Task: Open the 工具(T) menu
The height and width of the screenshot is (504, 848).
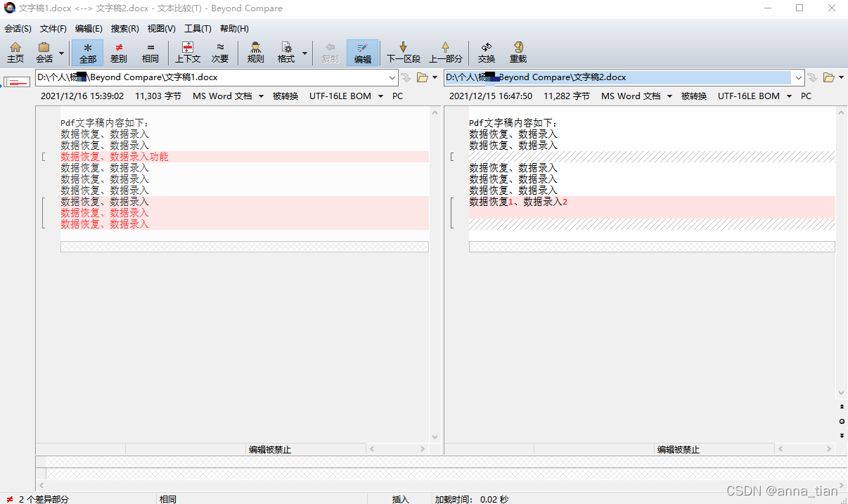Action: (198, 29)
